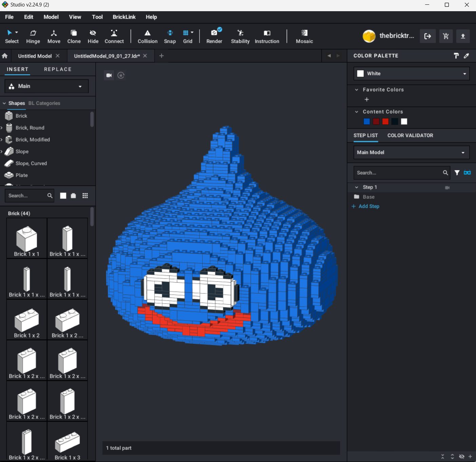Click the thebricktr... username
This screenshot has height=462, width=476.
[x=397, y=36]
